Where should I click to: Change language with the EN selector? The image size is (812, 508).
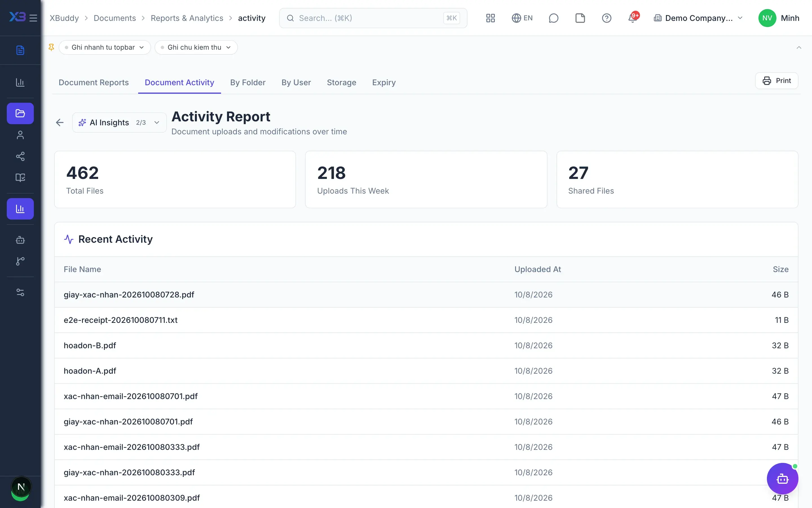pos(522,18)
